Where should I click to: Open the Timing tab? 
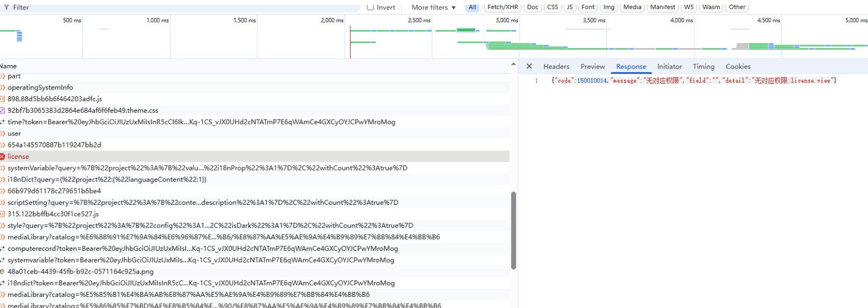[x=703, y=67]
